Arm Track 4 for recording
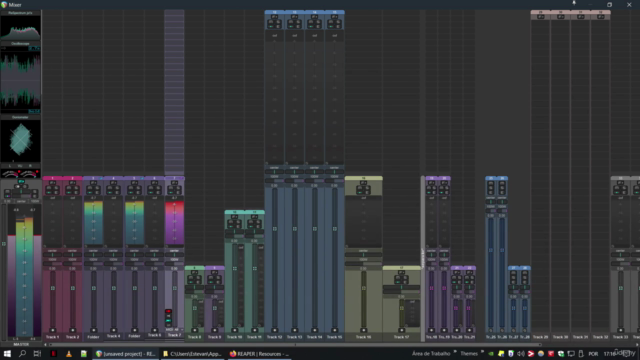Viewport: 640px width, 360px height. pyautogui.click(x=113, y=330)
